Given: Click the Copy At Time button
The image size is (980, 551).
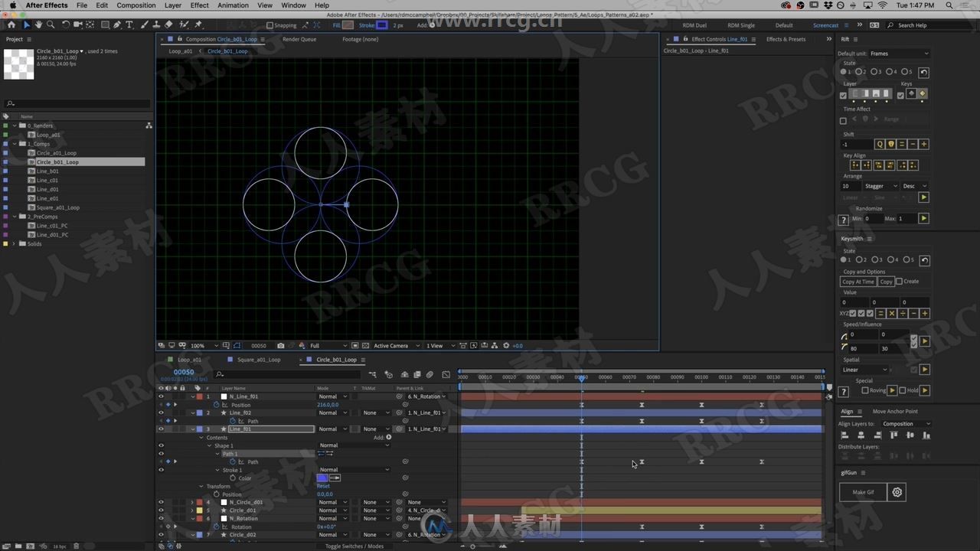Looking at the screenshot, I should pos(858,282).
